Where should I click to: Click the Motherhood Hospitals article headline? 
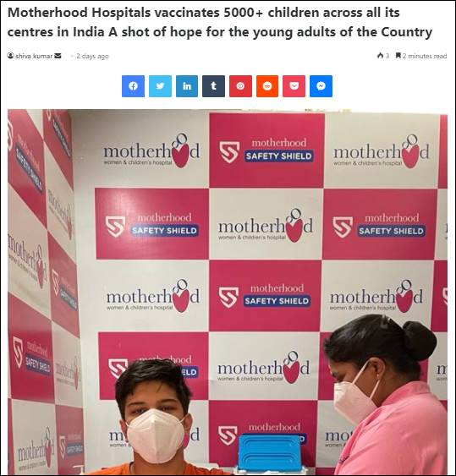[x=219, y=22]
